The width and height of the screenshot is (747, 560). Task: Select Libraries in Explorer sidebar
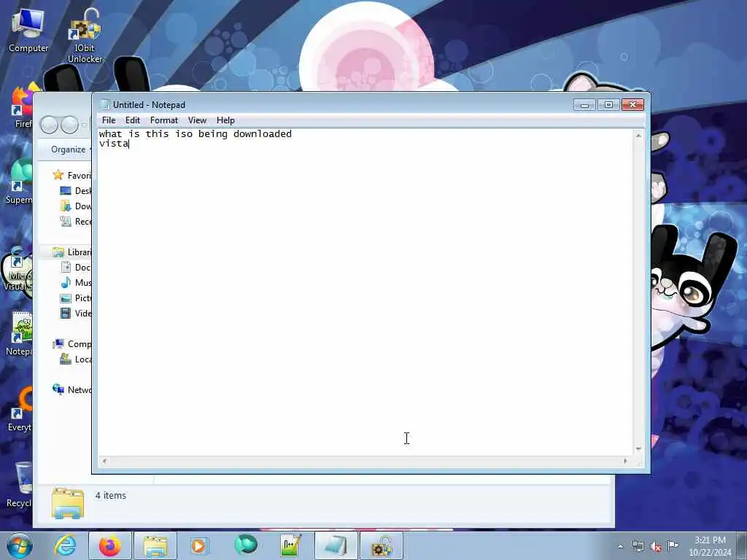click(x=71, y=252)
